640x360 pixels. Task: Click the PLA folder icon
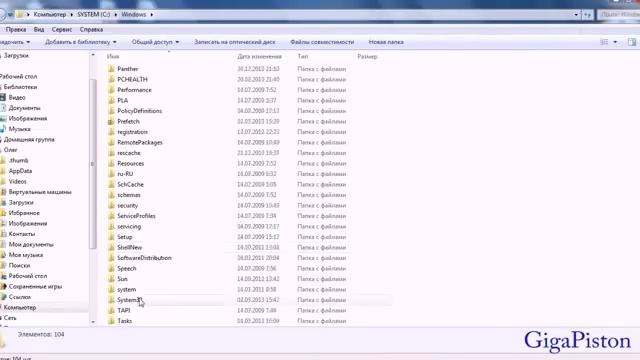point(111,100)
